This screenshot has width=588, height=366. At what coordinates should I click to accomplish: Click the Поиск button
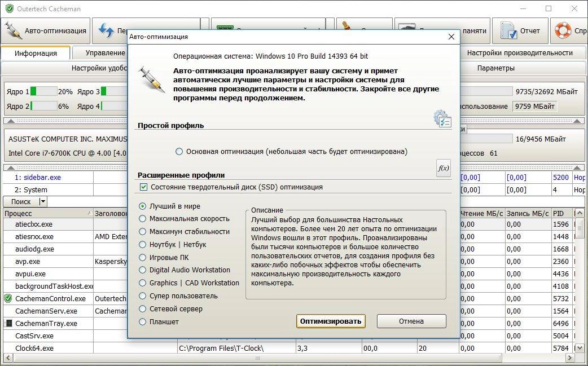[x=21, y=201]
